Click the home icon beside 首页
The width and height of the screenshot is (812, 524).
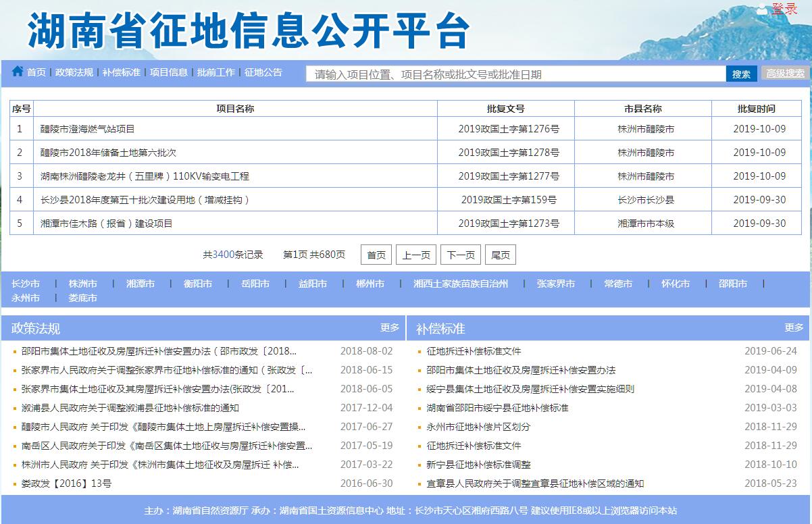(18, 72)
